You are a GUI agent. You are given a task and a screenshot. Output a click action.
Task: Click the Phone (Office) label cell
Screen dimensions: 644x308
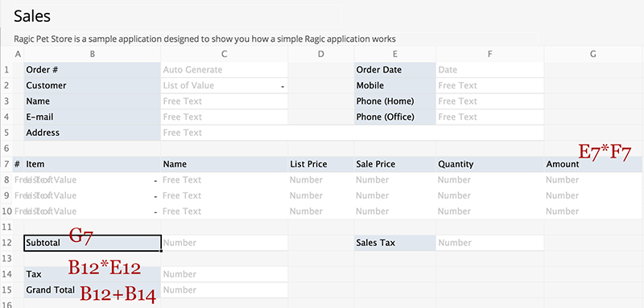pyautogui.click(x=394, y=117)
